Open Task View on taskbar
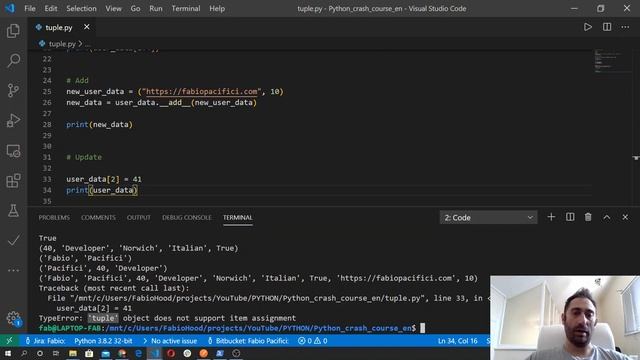Screen dimensions: 640x360 tap(56, 353)
